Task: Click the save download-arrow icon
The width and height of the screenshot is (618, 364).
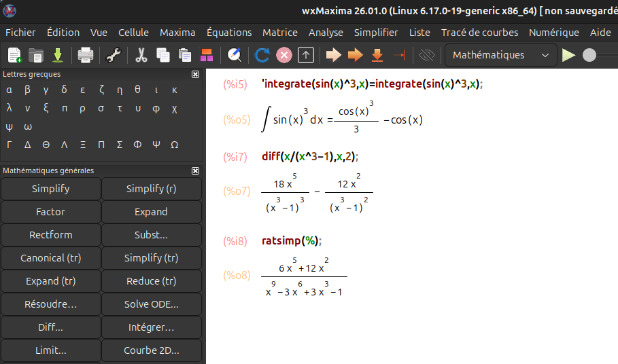Action: [57, 55]
